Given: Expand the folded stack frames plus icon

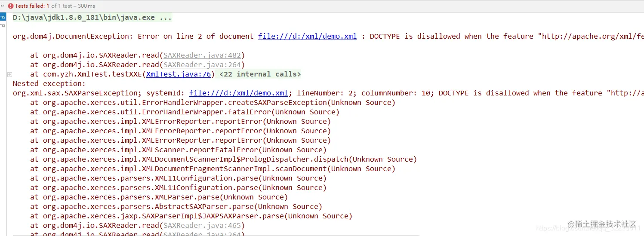Looking at the screenshot, I should pyautogui.click(x=9, y=74).
